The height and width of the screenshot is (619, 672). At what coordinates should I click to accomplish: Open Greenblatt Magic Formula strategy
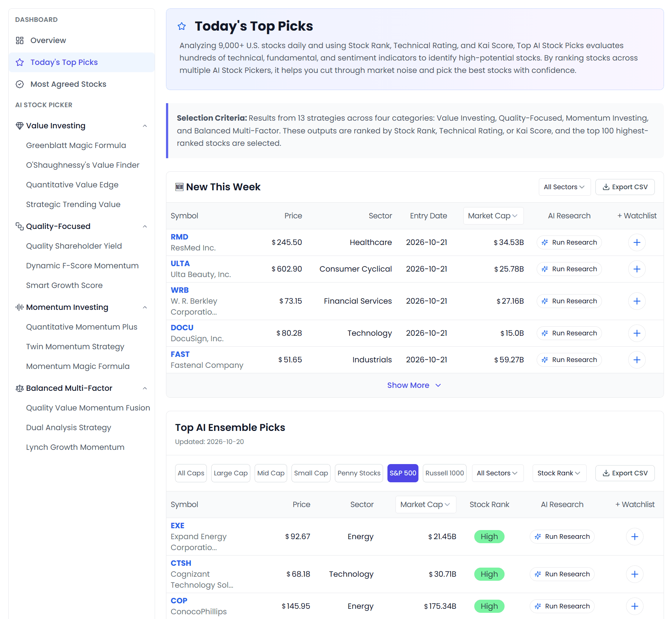(76, 145)
